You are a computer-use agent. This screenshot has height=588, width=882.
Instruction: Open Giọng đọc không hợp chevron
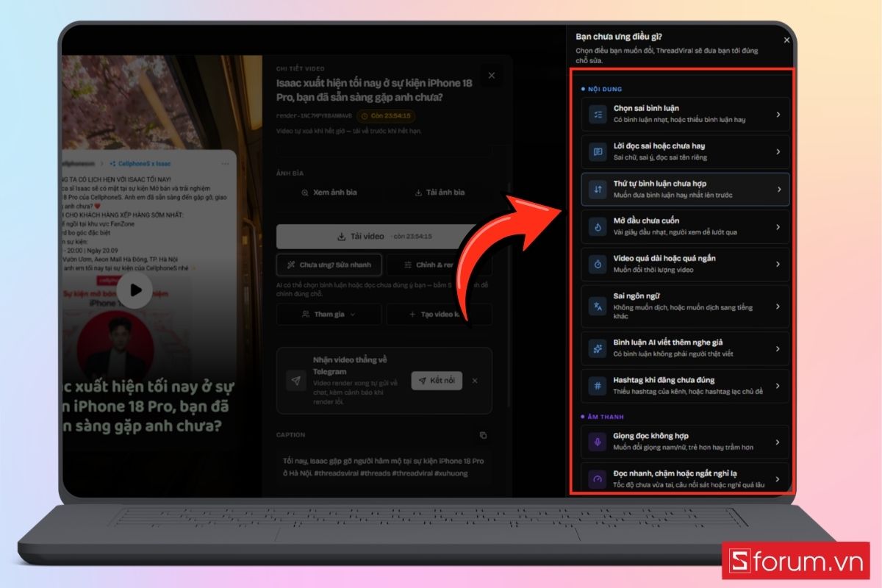click(x=778, y=442)
